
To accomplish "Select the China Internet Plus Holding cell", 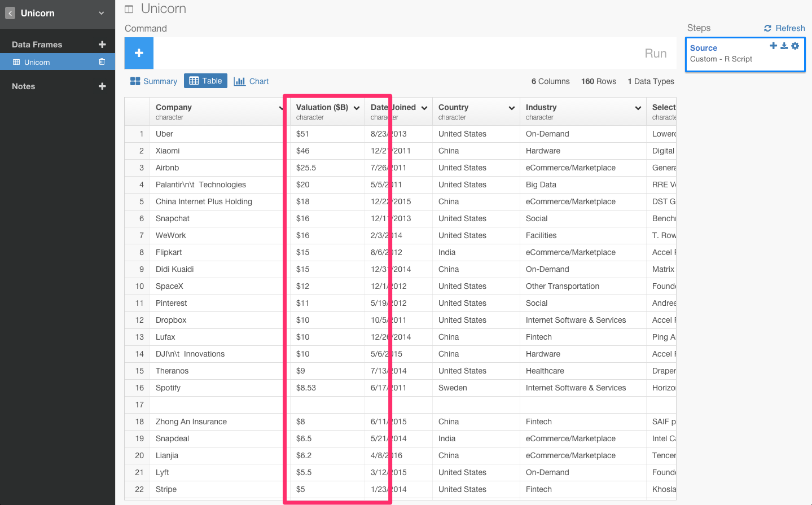I will click(220, 201).
